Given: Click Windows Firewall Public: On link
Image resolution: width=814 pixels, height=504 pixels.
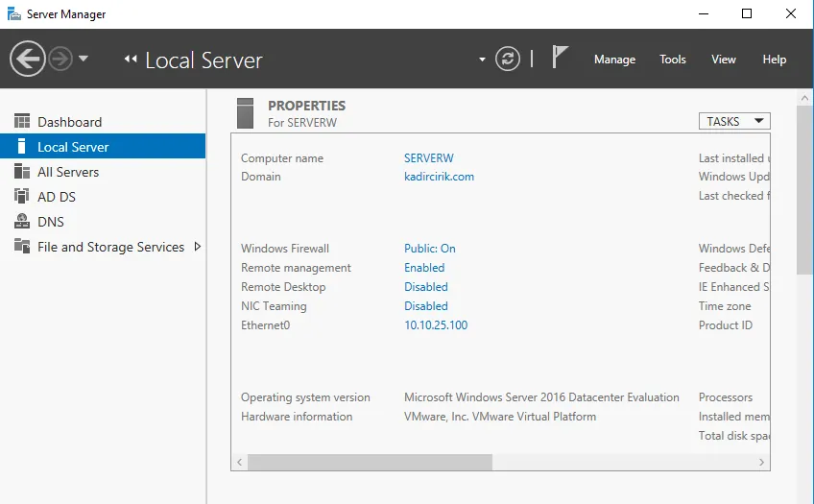Looking at the screenshot, I should pyautogui.click(x=430, y=248).
